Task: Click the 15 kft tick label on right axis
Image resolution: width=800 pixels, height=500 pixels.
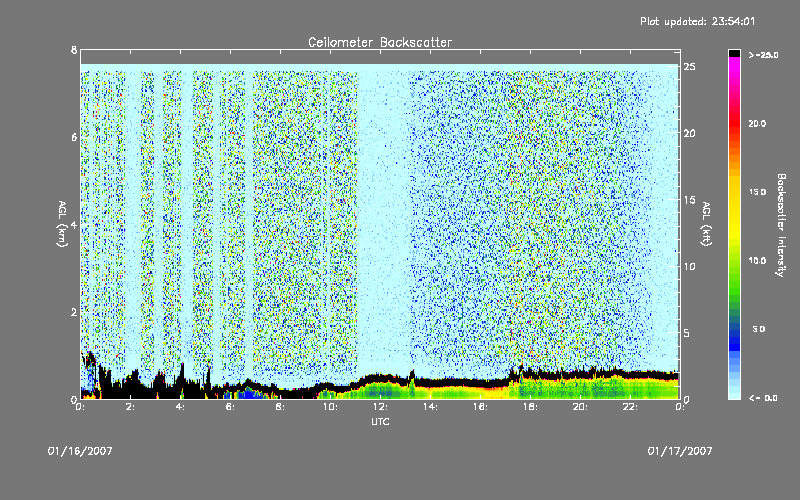Action: click(x=689, y=200)
